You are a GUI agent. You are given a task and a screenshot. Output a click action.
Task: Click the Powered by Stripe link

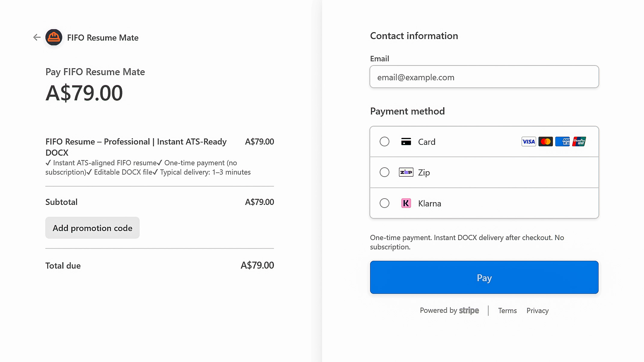(x=449, y=310)
